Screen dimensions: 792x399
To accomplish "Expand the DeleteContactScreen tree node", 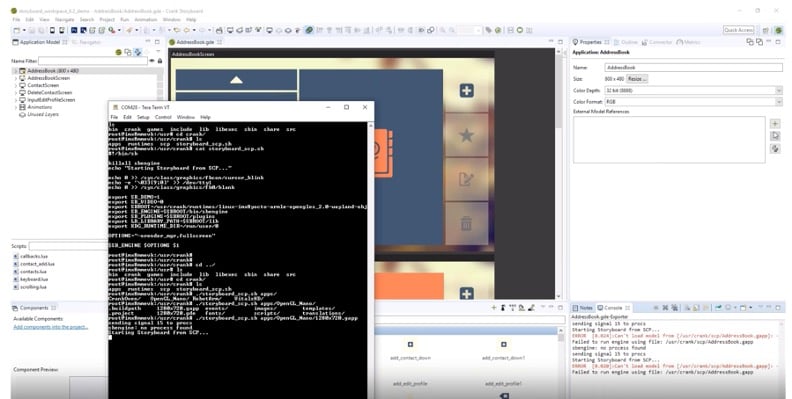I will [16, 92].
